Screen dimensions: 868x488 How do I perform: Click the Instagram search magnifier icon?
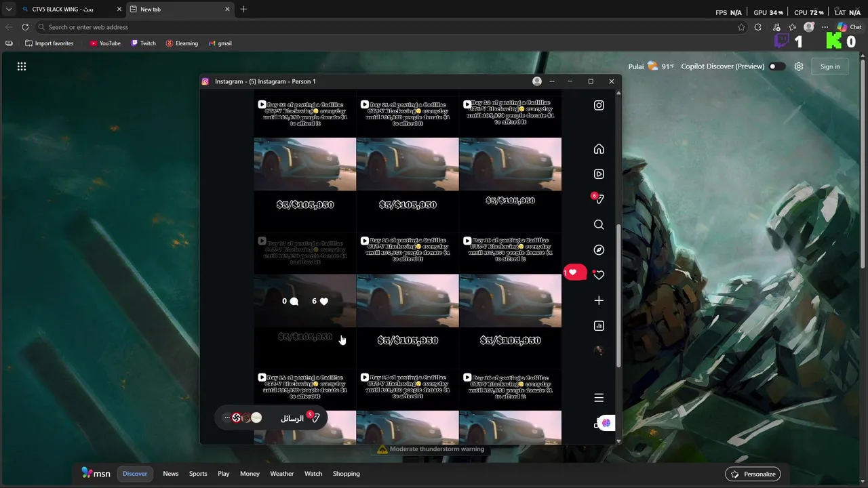tap(599, 224)
